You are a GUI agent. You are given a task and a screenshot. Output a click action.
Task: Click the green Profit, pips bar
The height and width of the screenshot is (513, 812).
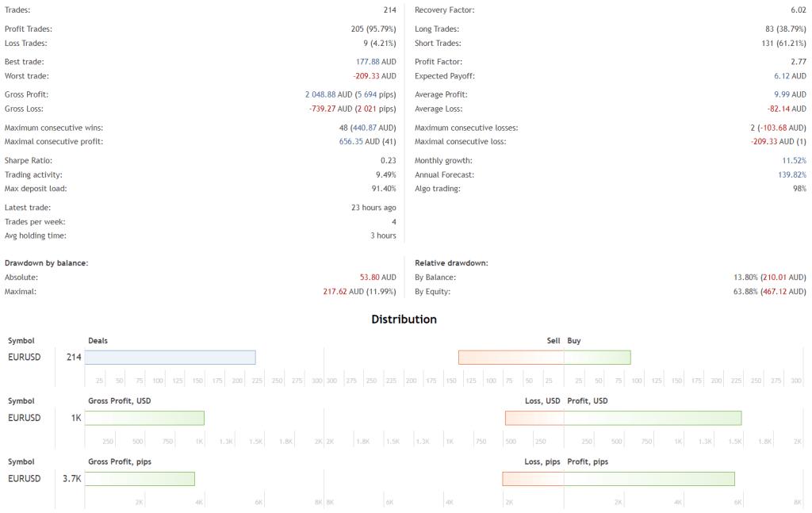coord(649,479)
